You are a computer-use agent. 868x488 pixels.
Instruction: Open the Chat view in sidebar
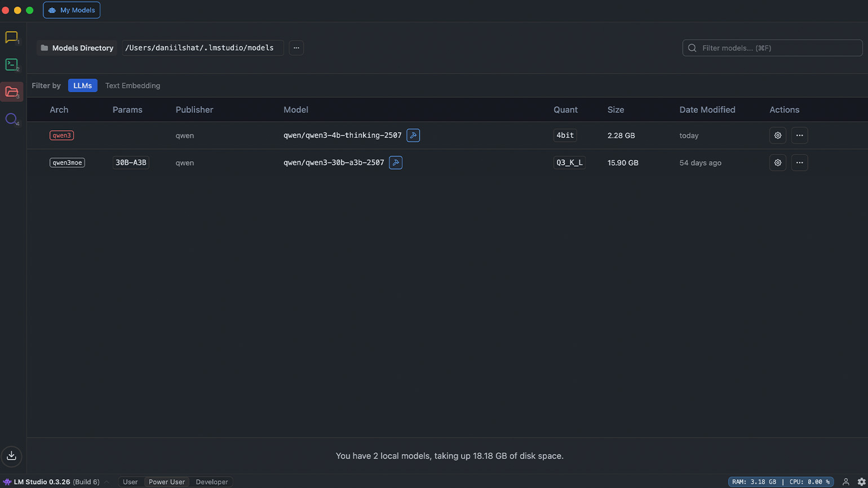pyautogui.click(x=11, y=38)
